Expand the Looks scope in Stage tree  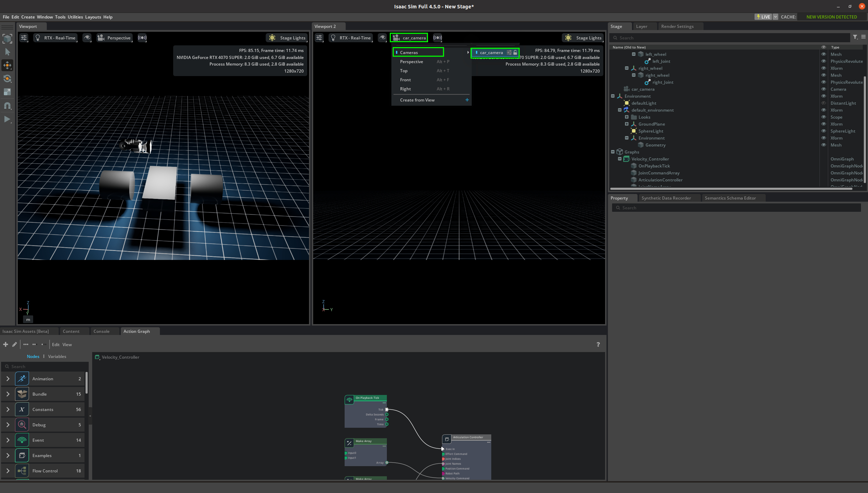point(627,117)
